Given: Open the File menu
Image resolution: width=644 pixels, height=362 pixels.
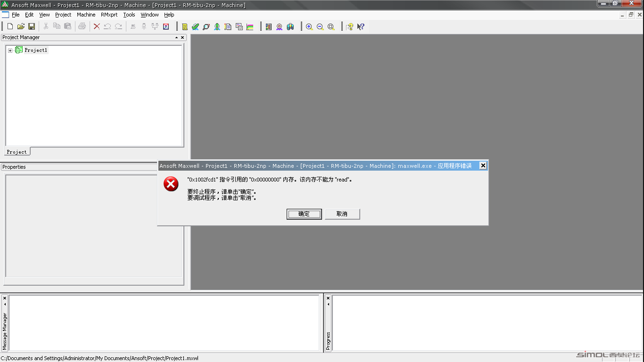Looking at the screenshot, I should pos(16,15).
